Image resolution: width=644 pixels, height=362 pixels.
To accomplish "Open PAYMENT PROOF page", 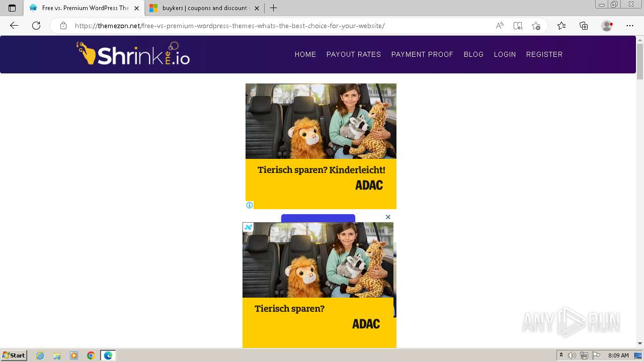I will click(x=422, y=54).
